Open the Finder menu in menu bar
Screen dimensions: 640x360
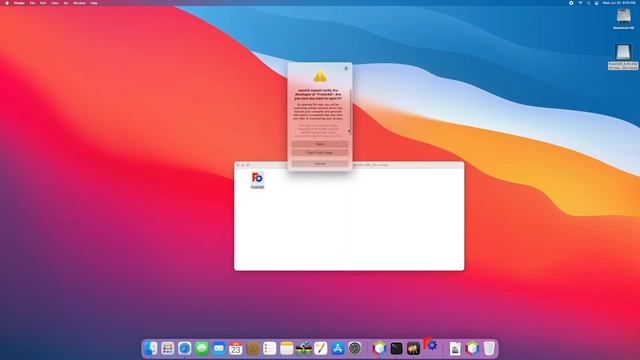coord(19,3)
